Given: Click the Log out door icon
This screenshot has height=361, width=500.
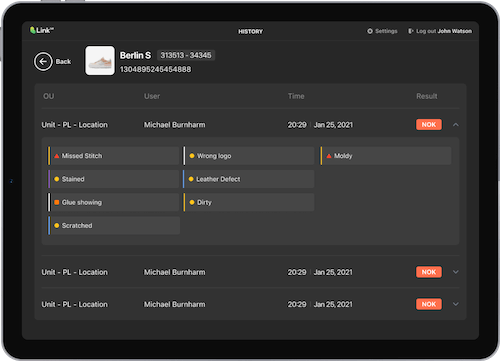Looking at the screenshot, I should (x=411, y=31).
